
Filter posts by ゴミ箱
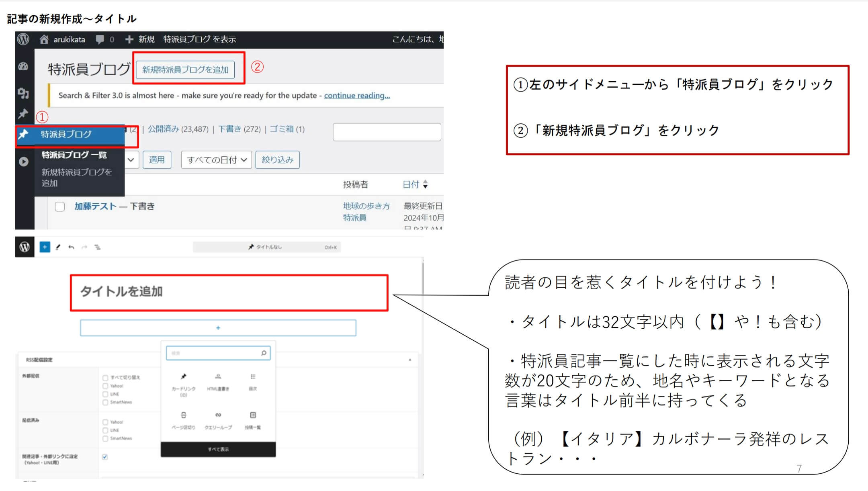point(281,129)
